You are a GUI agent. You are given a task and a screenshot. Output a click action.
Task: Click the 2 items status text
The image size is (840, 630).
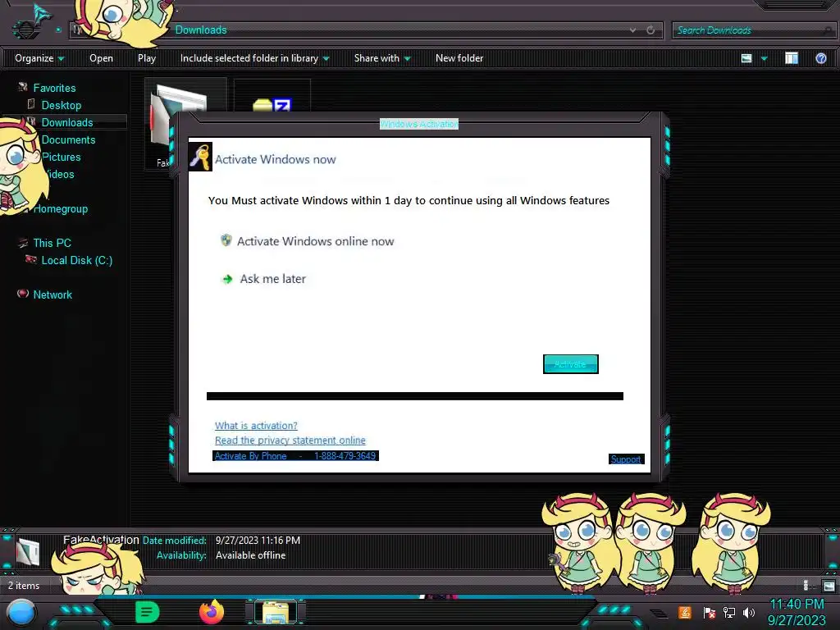tap(24, 586)
